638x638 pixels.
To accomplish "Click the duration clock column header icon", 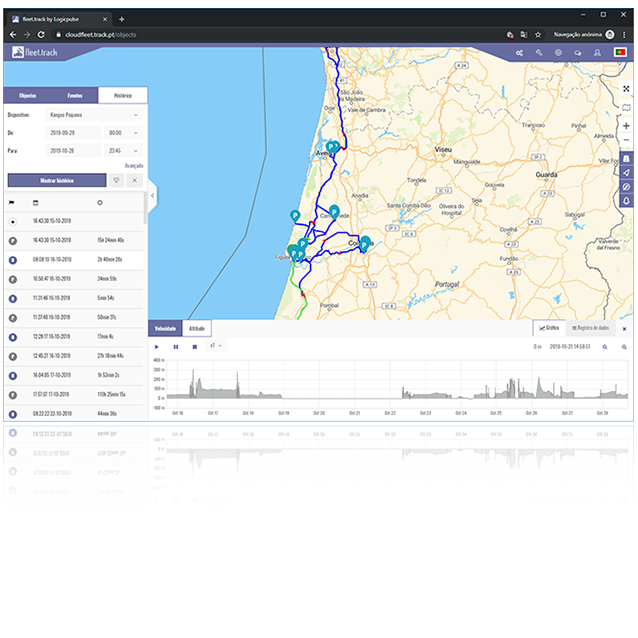I will (100, 203).
